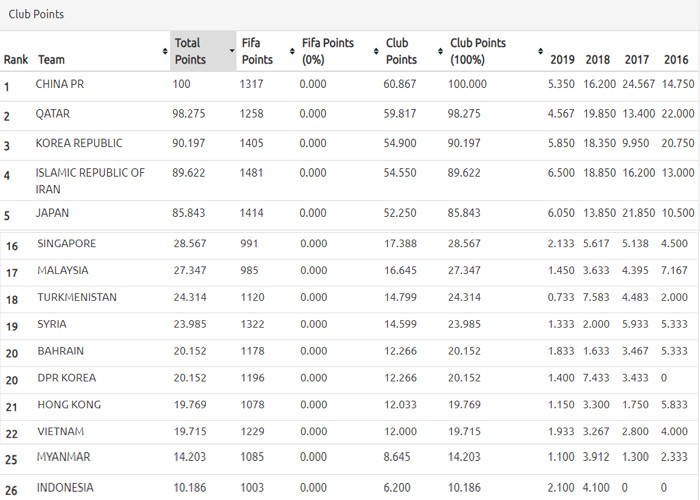Select the 2019 column header
This screenshot has width=700, height=500.
[x=562, y=60]
